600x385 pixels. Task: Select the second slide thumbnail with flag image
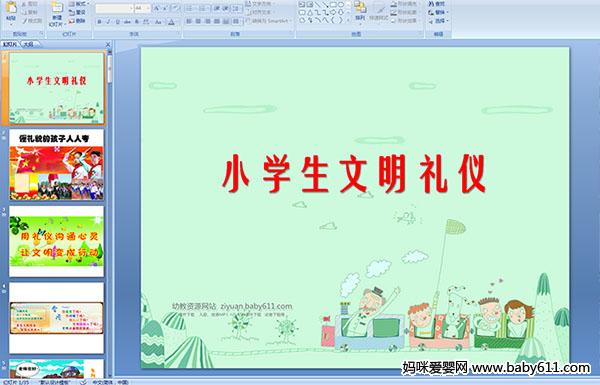56,165
